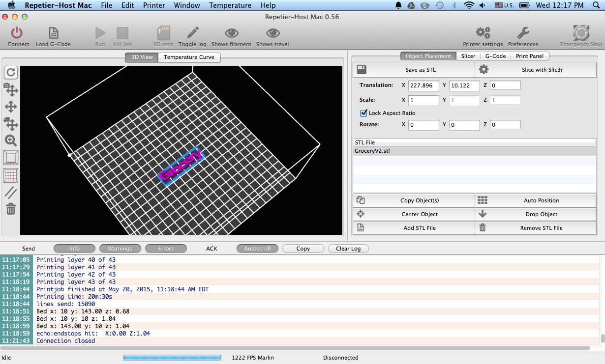Click the log vertical scrollbar thumb
The height and width of the screenshot is (364, 605).
pyautogui.click(x=603, y=339)
